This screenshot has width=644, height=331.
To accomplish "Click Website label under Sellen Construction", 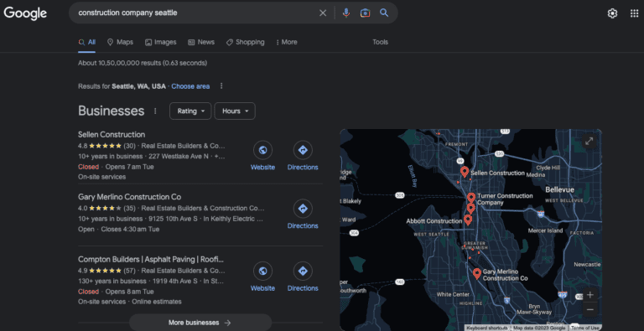I will [x=262, y=167].
